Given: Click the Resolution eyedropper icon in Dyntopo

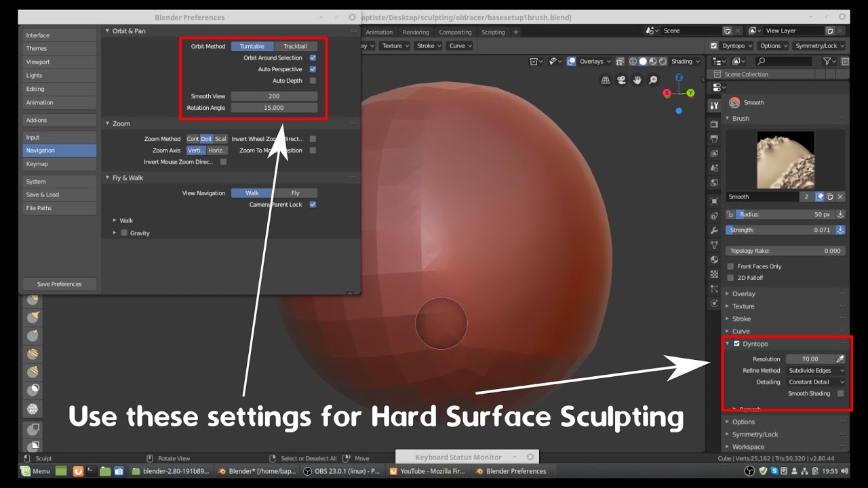Looking at the screenshot, I should [840, 359].
